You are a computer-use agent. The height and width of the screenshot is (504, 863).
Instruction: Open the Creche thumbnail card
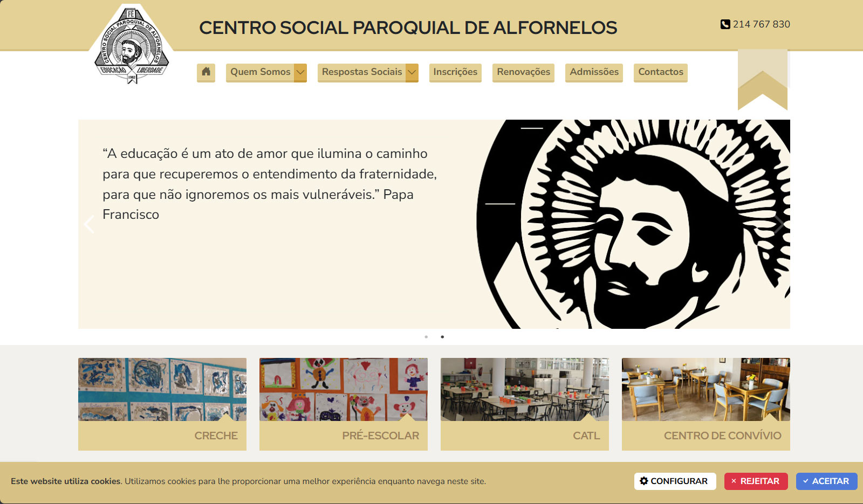click(162, 404)
